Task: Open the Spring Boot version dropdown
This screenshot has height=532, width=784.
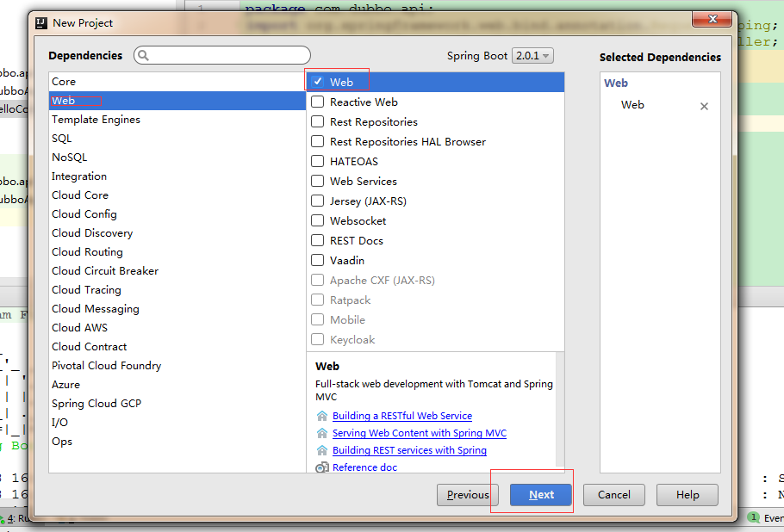Action: (x=533, y=55)
